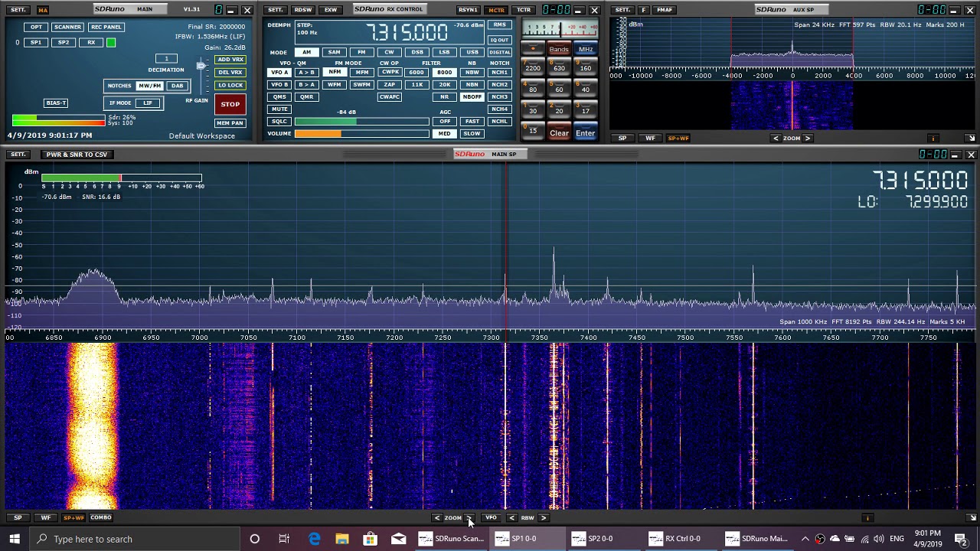This screenshot has width=980, height=551.
Task: Select the 40 meter band key
Action: (x=586, y=90)
